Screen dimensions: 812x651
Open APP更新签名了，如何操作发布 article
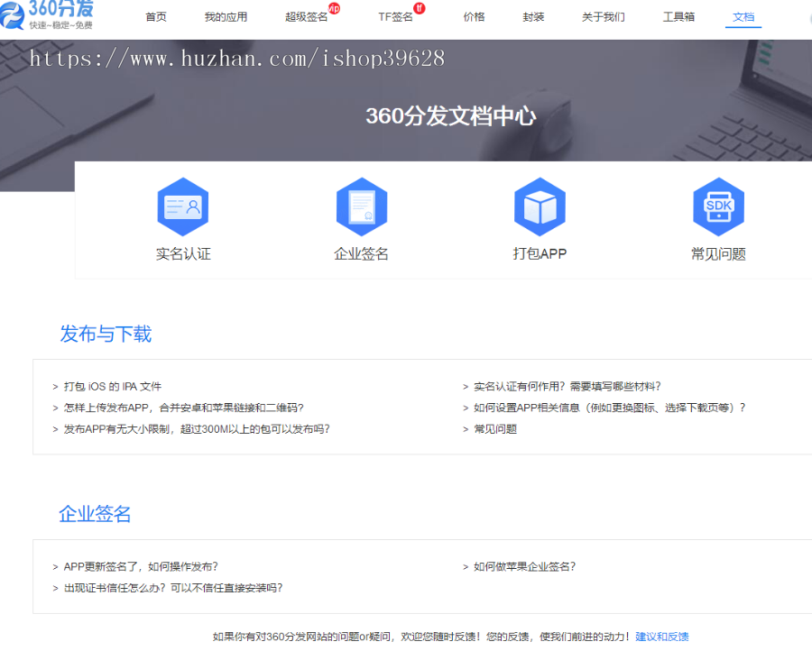141,566
